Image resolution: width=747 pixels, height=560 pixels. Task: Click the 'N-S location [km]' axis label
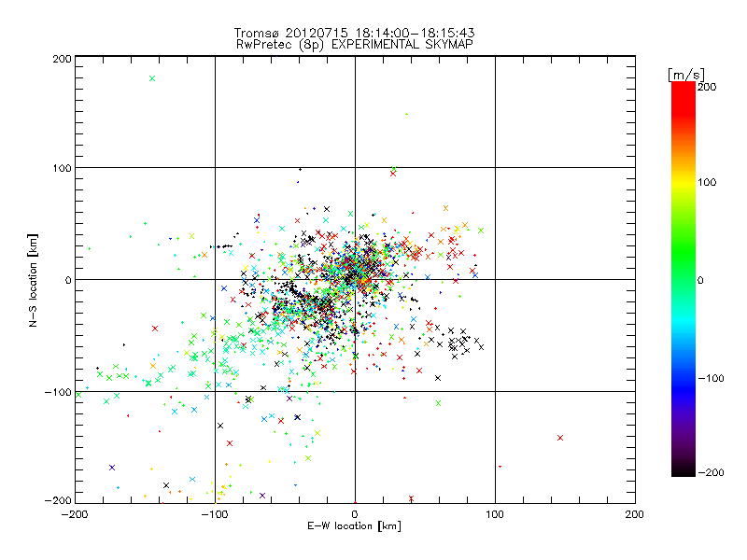pos(33,281)
